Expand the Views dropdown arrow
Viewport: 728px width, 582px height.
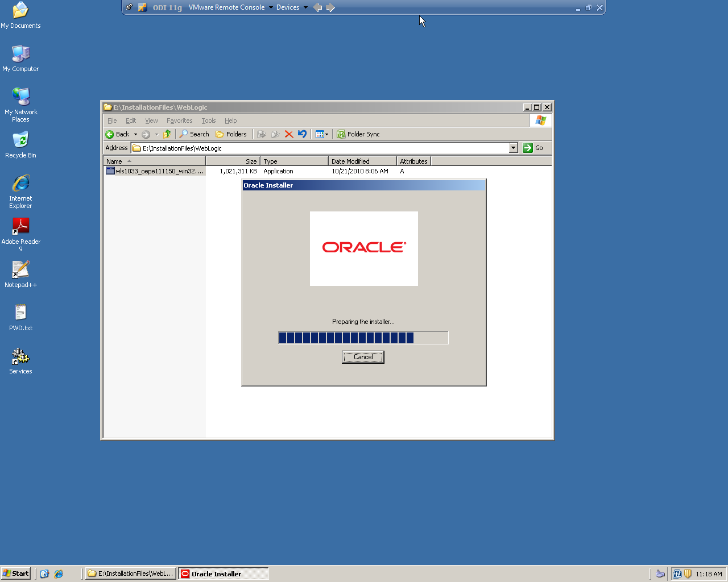point(326,134)
